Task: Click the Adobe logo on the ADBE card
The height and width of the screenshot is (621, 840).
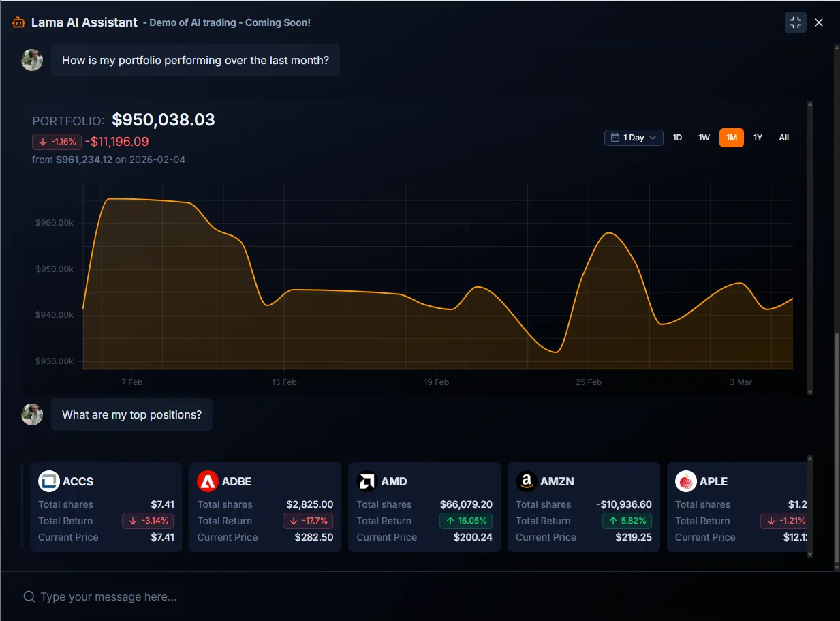Action: [x=208, y=481]
